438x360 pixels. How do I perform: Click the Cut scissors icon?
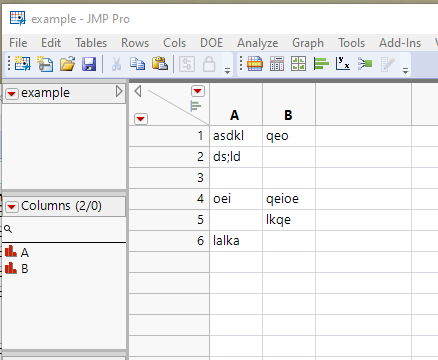coord(116,64)
